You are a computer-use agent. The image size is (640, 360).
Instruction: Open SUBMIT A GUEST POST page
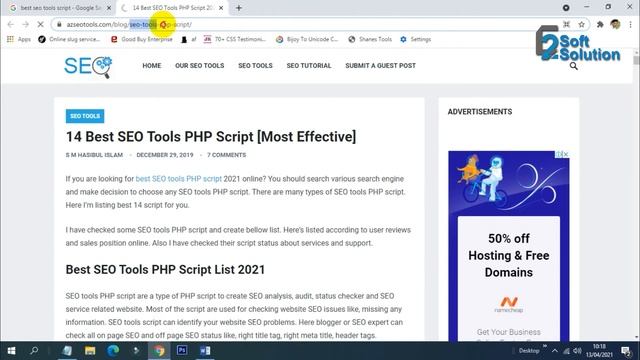click(380, 66)
